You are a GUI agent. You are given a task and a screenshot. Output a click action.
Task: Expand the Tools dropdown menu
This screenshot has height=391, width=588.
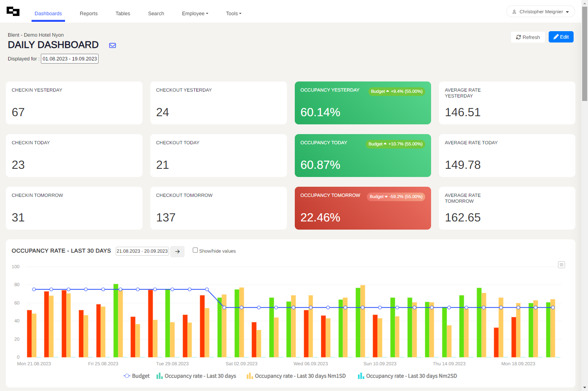coord(233,14)
